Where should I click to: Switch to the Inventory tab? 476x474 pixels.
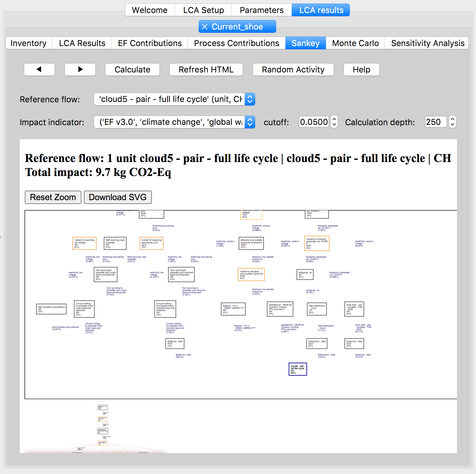point(28,43)
